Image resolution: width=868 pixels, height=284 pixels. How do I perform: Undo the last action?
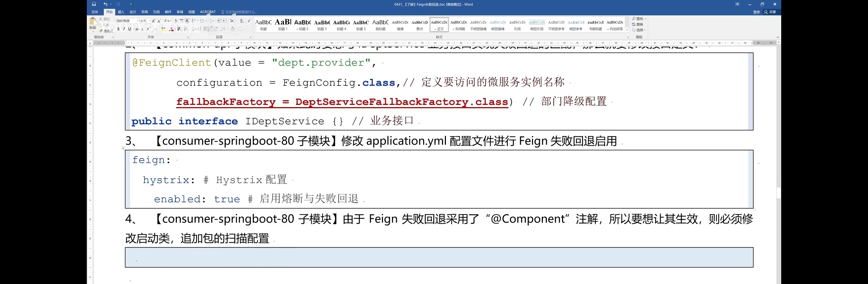(105, 4)
